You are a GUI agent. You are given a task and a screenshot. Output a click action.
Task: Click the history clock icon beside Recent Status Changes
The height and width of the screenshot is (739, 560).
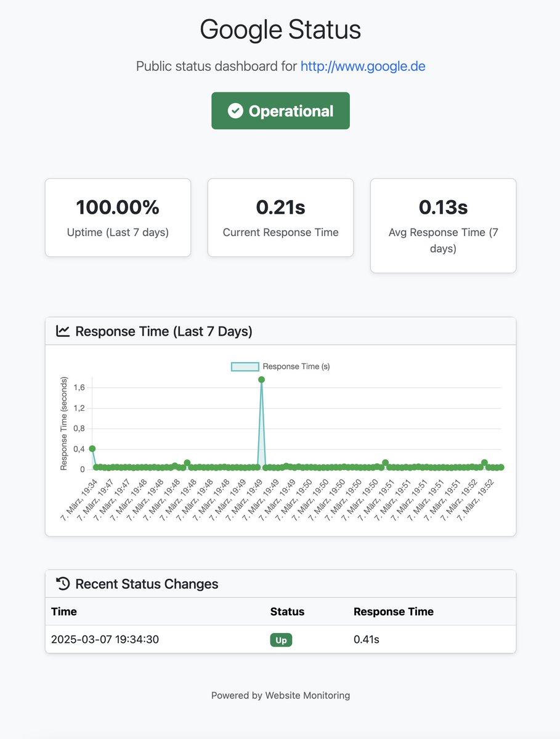point(63,584)
